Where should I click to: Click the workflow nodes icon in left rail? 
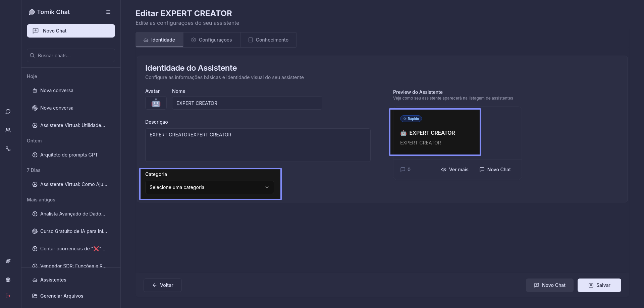8,149
